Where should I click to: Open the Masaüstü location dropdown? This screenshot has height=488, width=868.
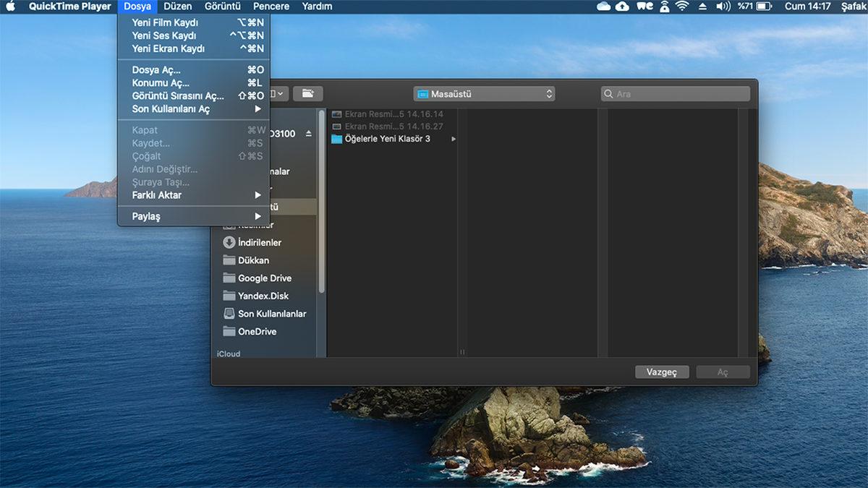tap(483, 93)
